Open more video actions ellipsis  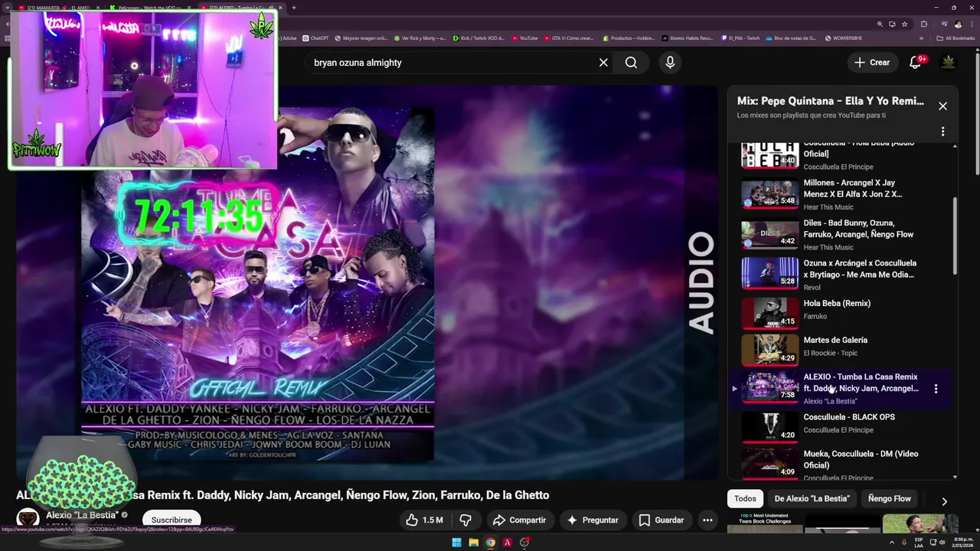click(x=707, y=520)
